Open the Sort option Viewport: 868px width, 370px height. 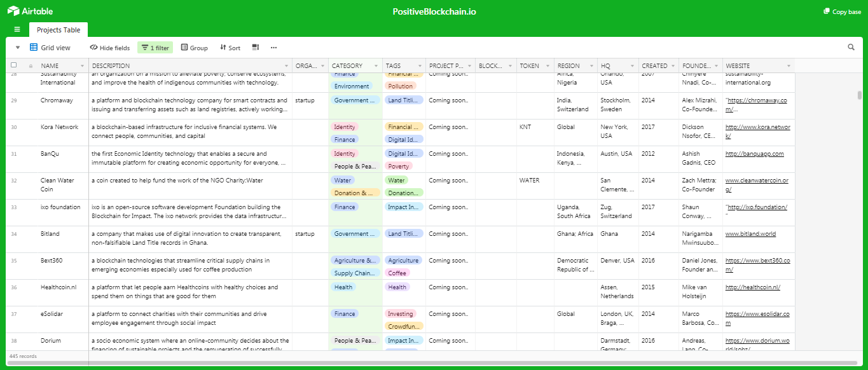pos(230,48)
